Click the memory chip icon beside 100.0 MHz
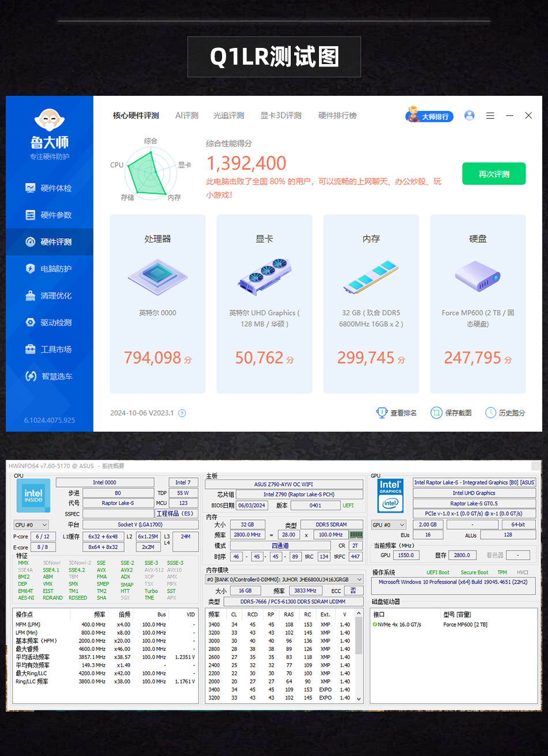548x756 pixels. pyautogui.click(x=356, y=535)
